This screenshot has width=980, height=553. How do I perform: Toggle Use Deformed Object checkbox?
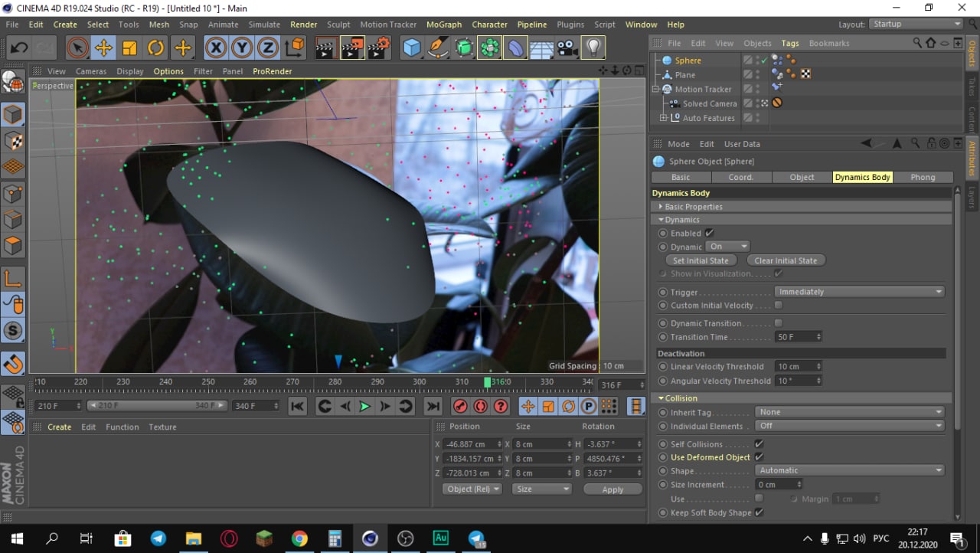coord(759,456)
